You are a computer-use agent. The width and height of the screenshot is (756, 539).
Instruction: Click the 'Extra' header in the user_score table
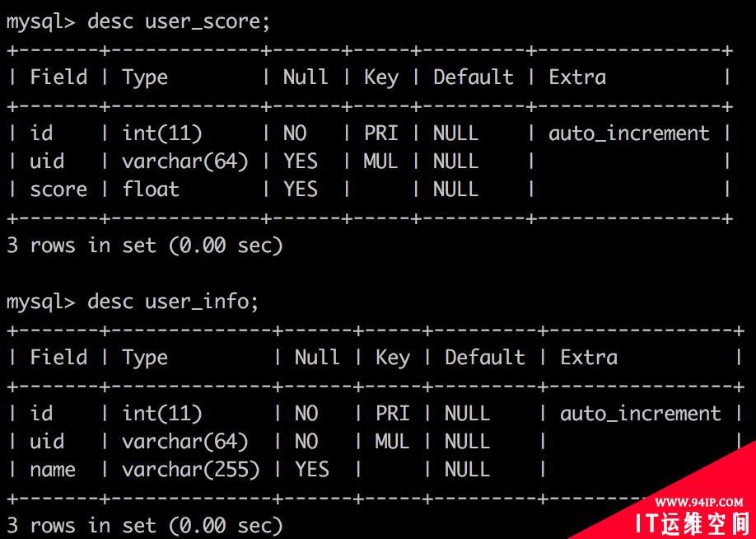(x=577, y=77)
